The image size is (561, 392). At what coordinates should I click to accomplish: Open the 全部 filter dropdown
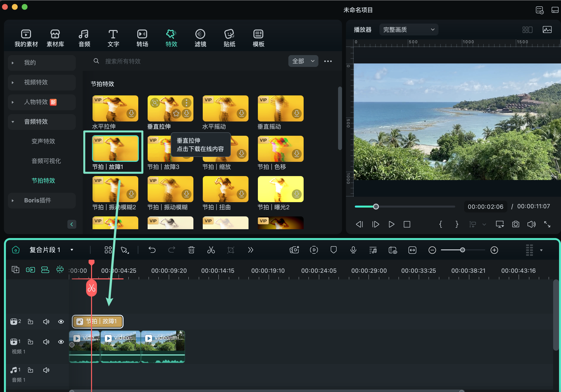point(303,61)
